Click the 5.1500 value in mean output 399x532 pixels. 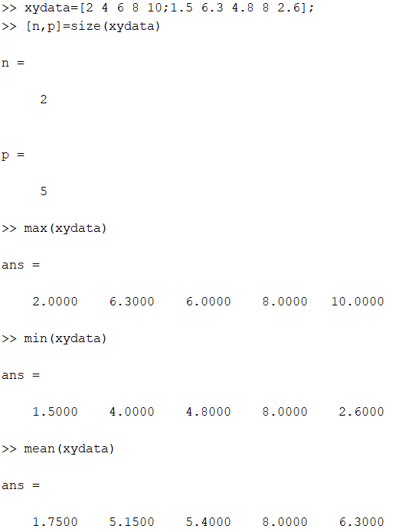(132, 522)
